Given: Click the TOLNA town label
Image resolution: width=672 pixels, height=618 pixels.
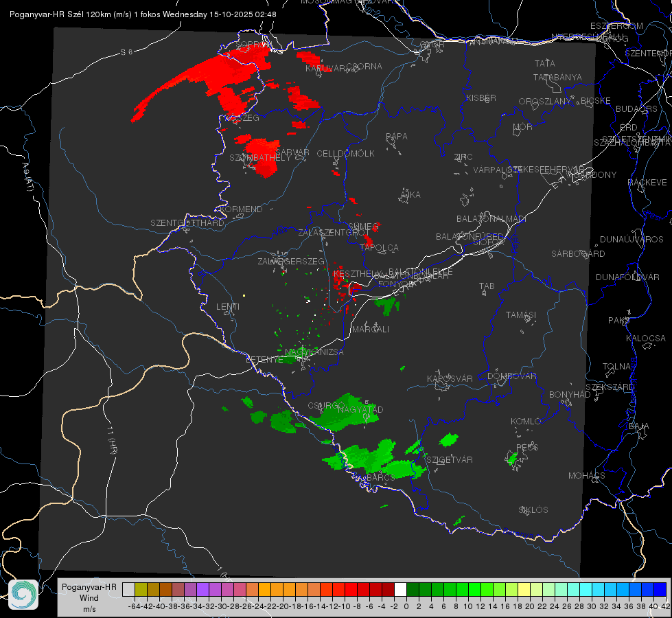Looking at the screenshot, I should [616, 367].
